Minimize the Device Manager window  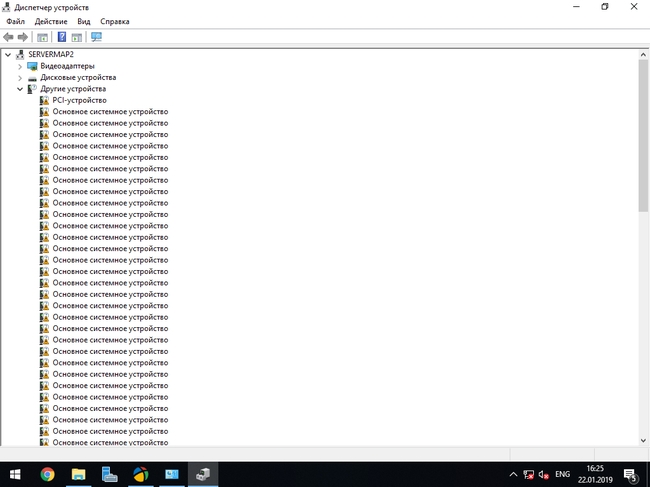click(576, 7)
